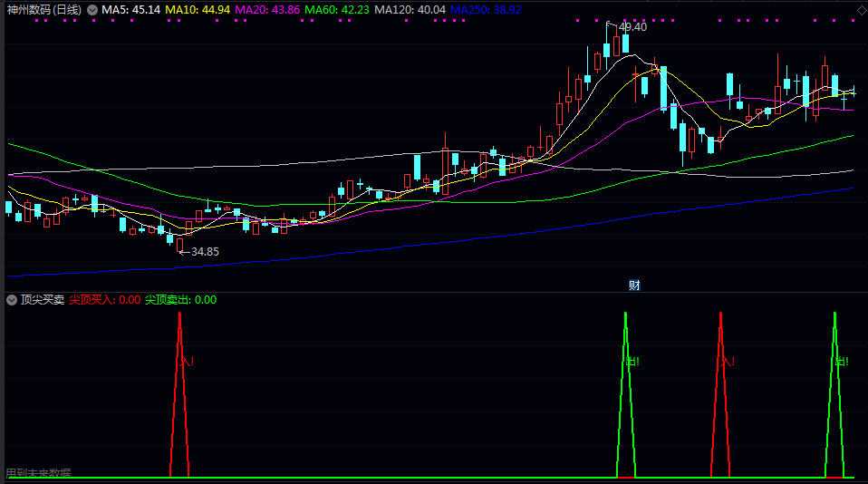
Task: Click the first red 入! buy signal marker
Action: click(x=188, y=362)
